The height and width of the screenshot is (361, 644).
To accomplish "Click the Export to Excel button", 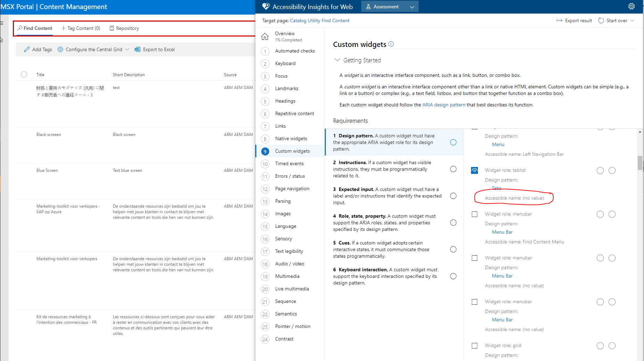I will point(155,49).
